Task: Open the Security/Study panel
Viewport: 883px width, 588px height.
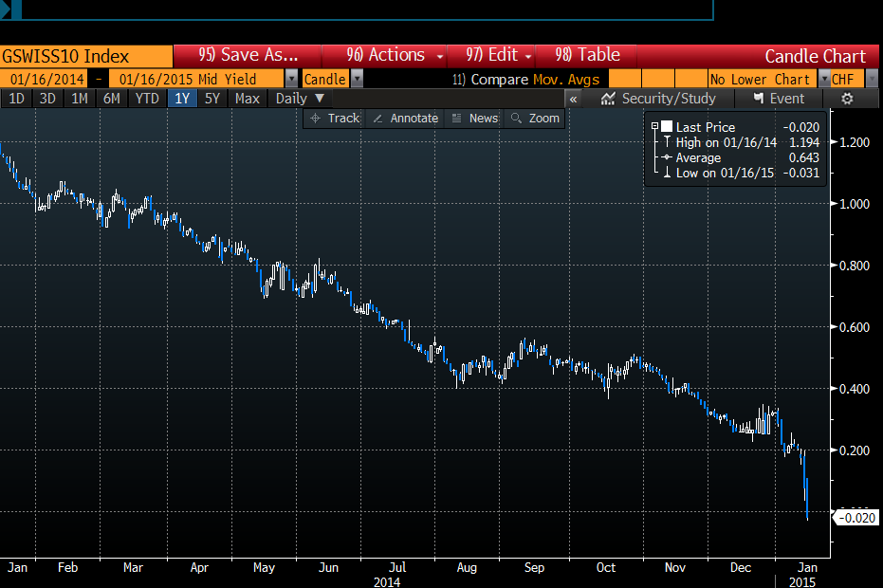Action: (659, 99)
